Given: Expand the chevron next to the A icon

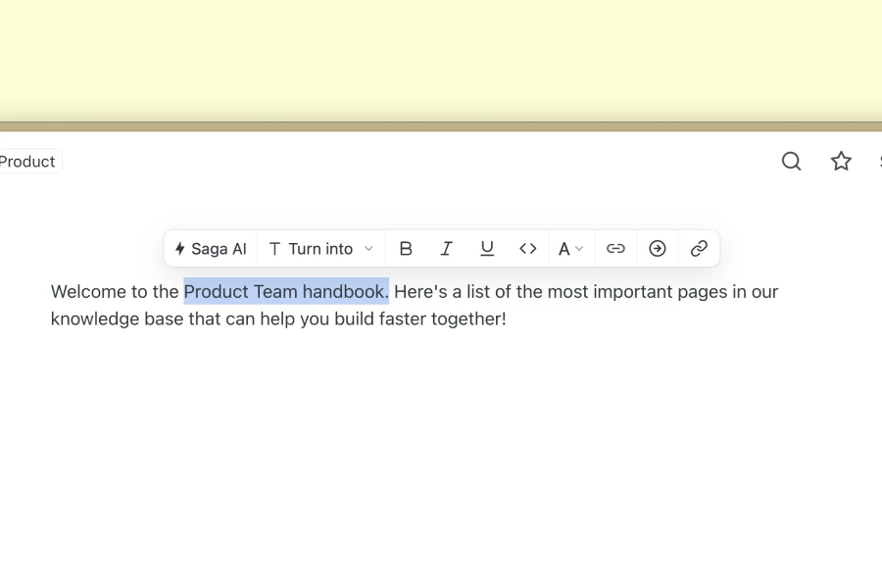Looking at the screenshot, I should point(579,248).
